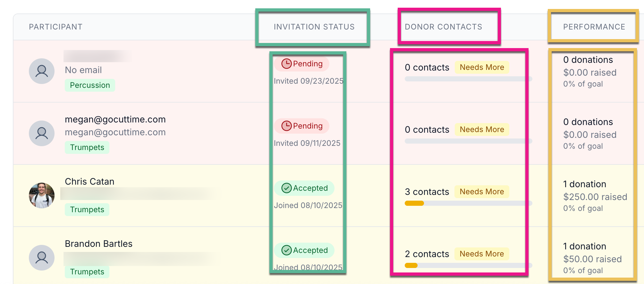
Task: Click the first participant's default avatar icon
Action: 42,71
